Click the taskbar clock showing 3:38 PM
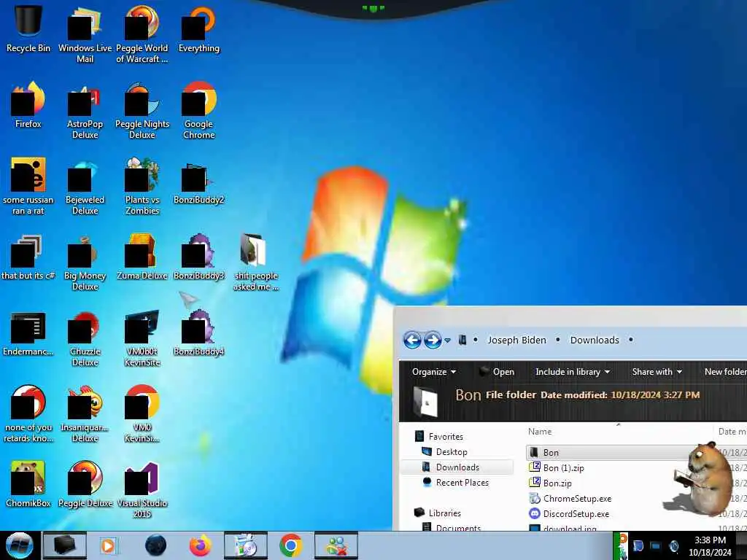Image resolution: width=747 pixels, height=560 pixels. [710, 545]
